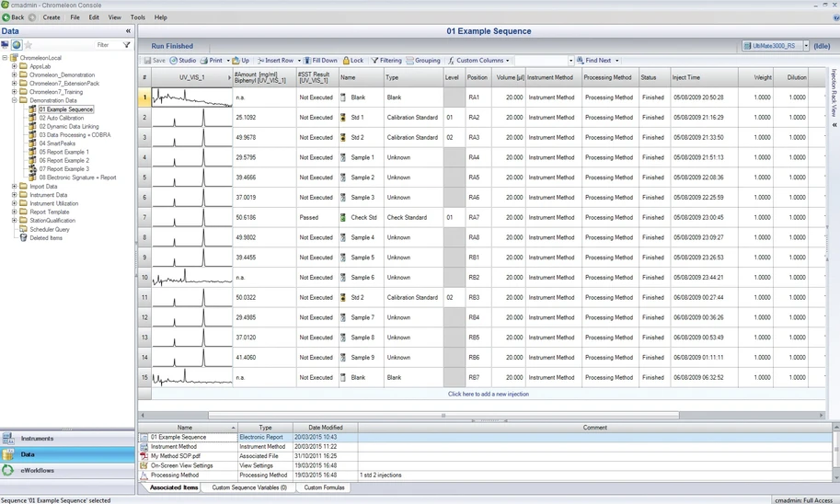840x504 pixels.
Task: Click the horizontal scrollbar under injection table
Action: coord(443,416)
